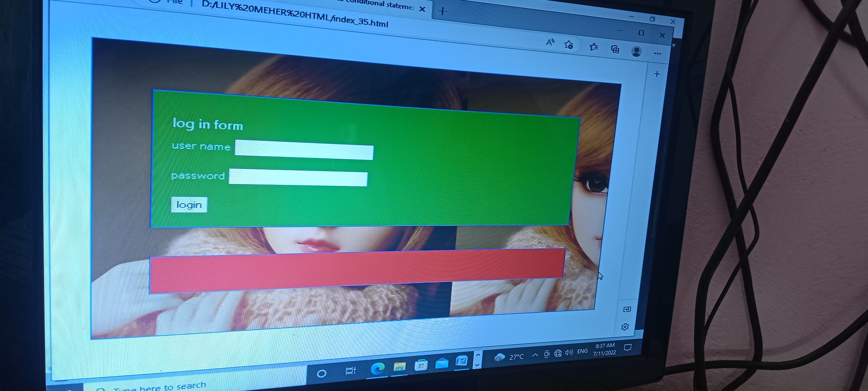
Task: Show hidden system tray icons chevron
Action: (535, 355)
